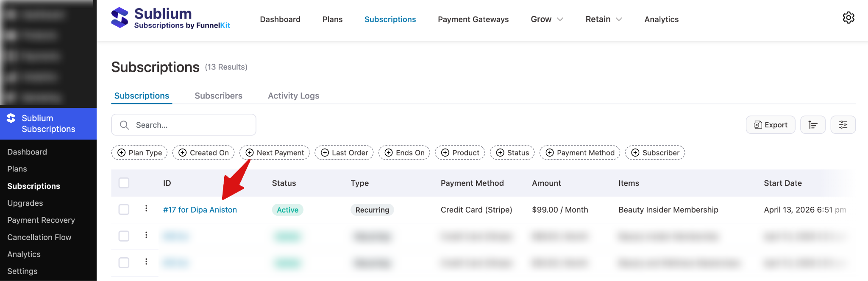The width and height of the screenshot is (868, 281).
Task: Open Payment Recovery in sidebar
Action: coord(41,220)
